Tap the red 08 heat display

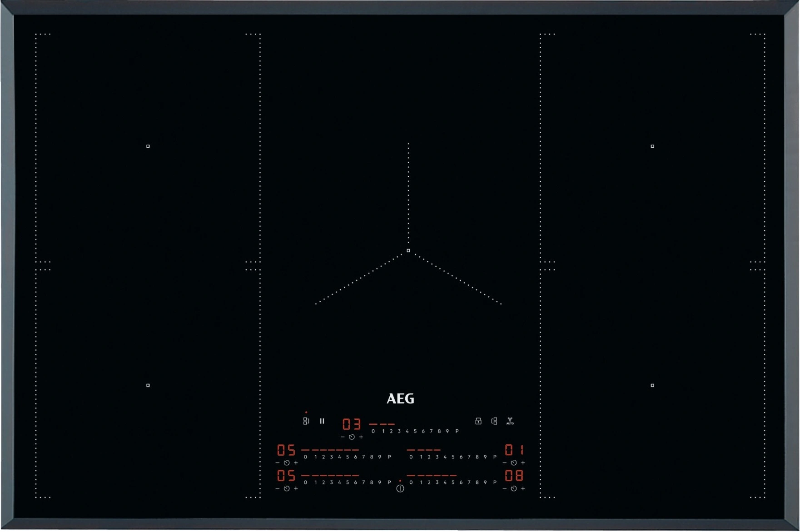(x=514, y=476)
